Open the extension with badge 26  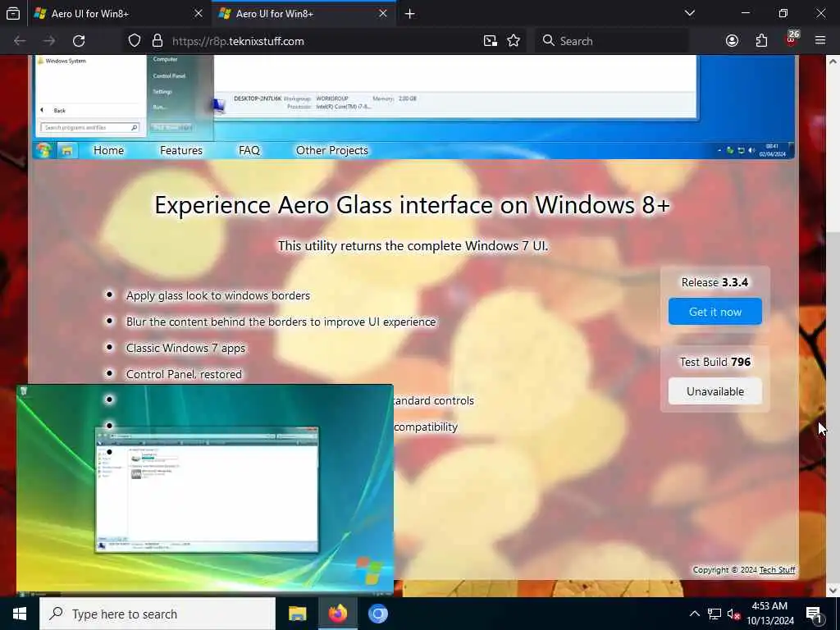tap(792, 39)
